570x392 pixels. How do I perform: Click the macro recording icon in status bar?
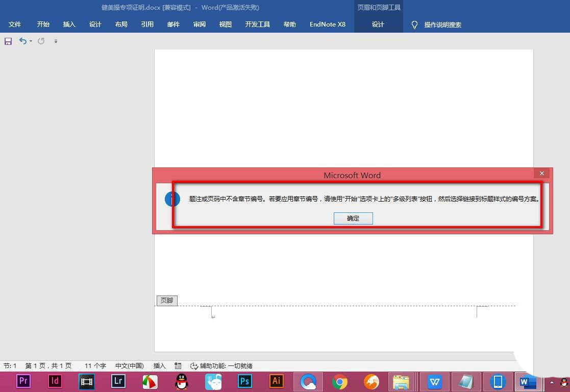[178, 365]
